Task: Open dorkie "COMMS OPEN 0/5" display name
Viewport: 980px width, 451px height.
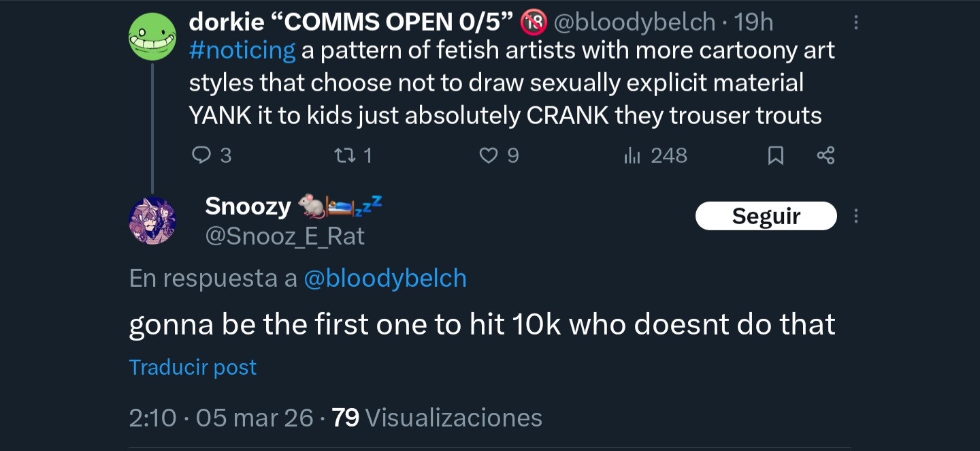Action: coord(350,22)
